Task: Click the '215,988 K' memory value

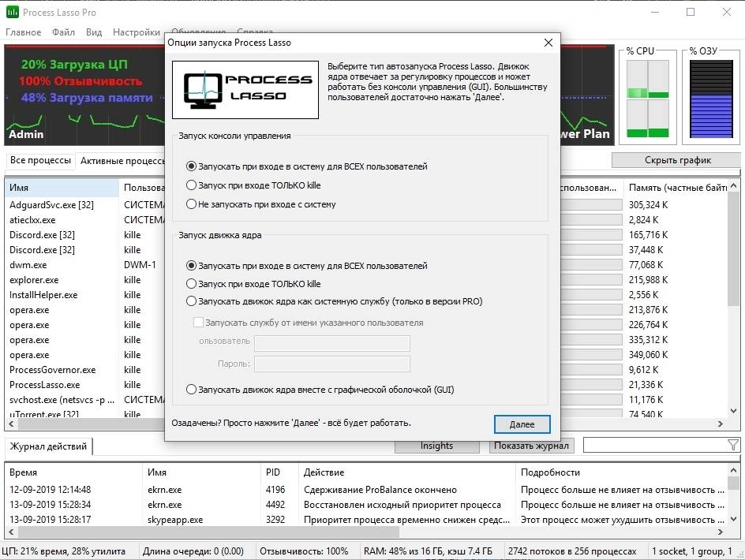Action: tap(648, 280)
